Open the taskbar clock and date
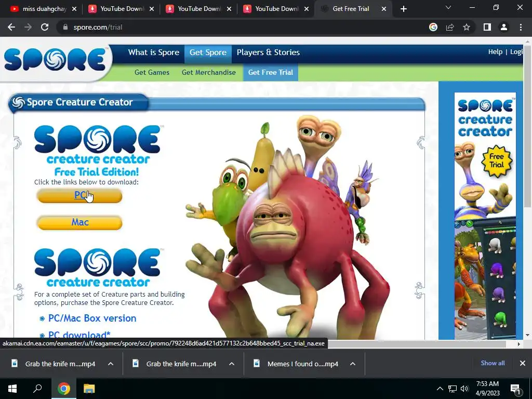The height and width of the screenshot is (399, 532). [x=487, y=389]
